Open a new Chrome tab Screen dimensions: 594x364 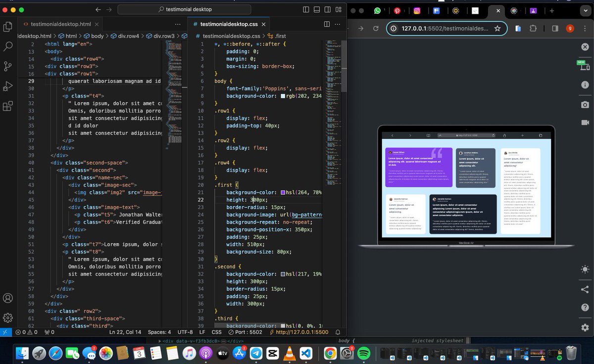point(552,11)
